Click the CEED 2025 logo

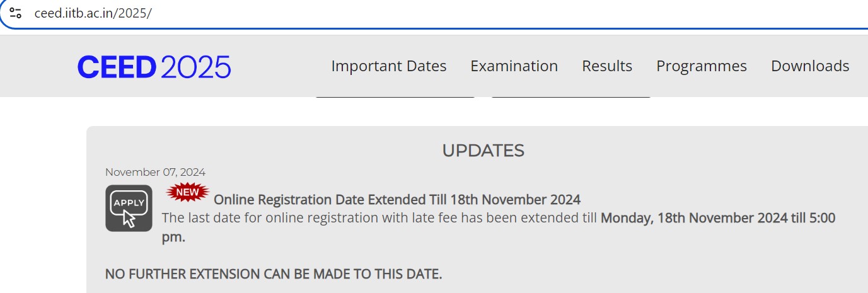(154, 67)
